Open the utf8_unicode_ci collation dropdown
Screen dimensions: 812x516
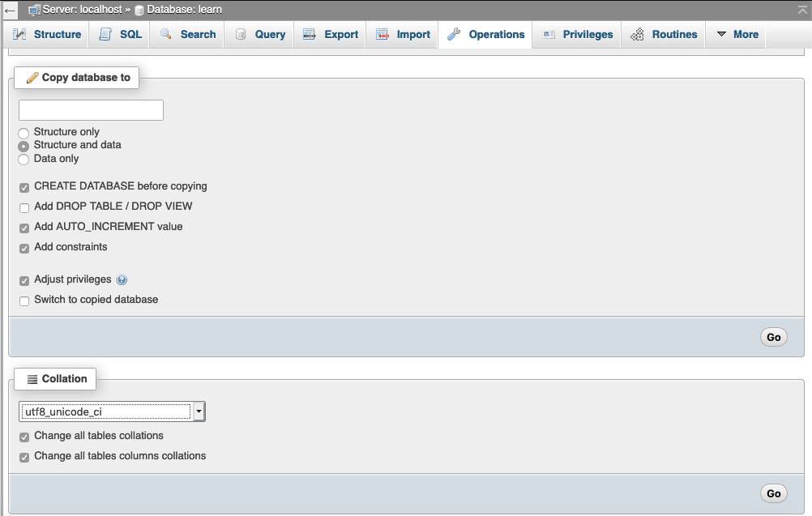coord(113,412)
